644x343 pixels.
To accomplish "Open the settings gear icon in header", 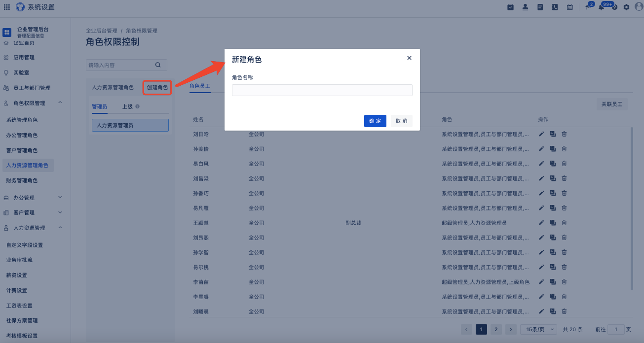I will 627,7.
